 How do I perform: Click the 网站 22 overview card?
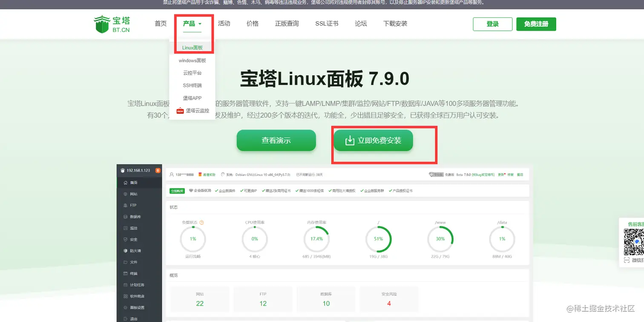[200, 299]
